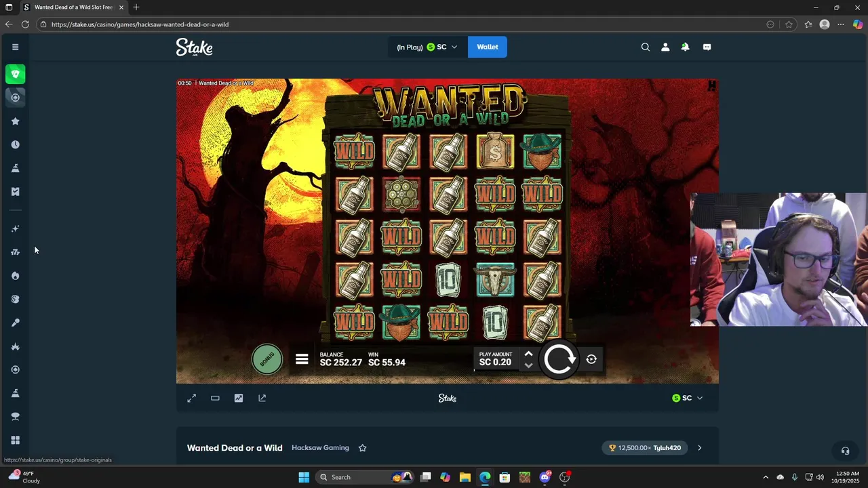Click the Stake logo in header
Image resolution: width=868 pixels, height=488 pixels.
pos(194,47)
